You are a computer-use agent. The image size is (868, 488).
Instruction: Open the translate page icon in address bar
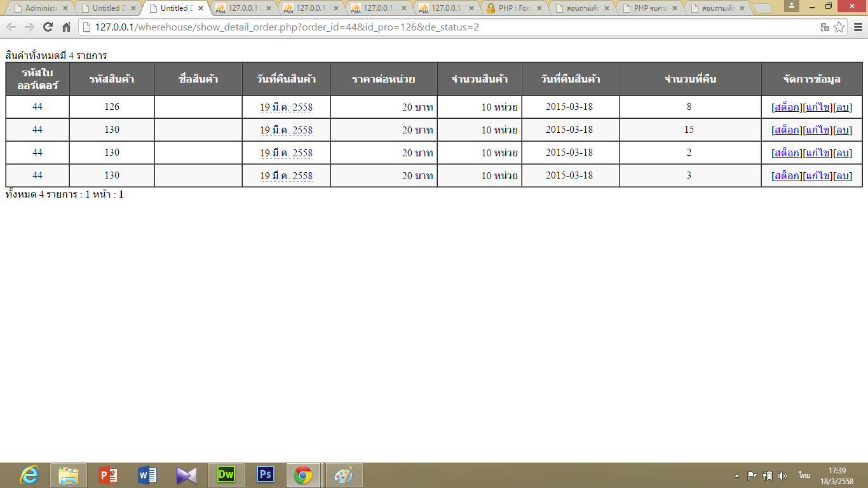825,27
